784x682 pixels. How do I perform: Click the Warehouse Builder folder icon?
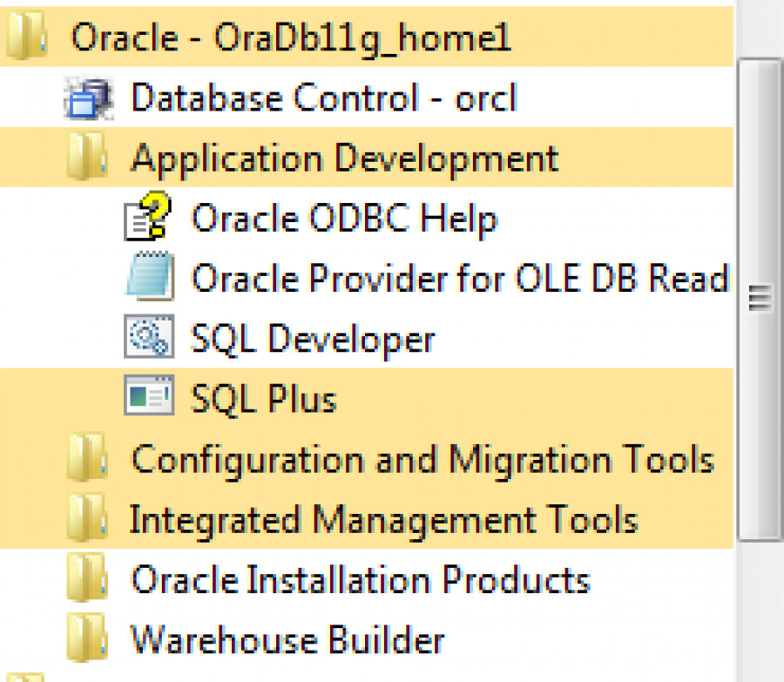[x=88, y=640]
